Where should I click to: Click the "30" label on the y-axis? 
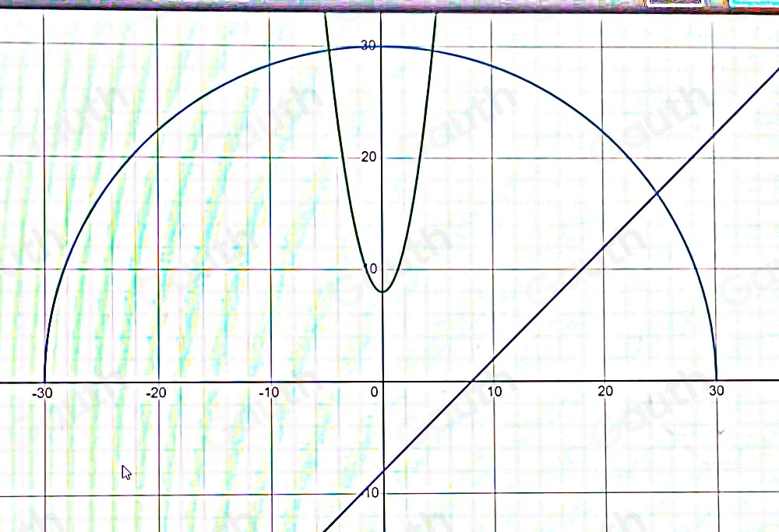point(368,46)
